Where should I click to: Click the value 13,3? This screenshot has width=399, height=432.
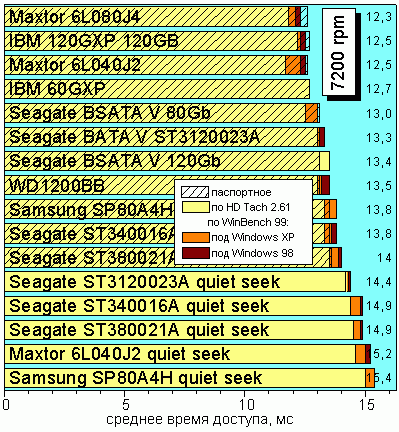point(379,137)
